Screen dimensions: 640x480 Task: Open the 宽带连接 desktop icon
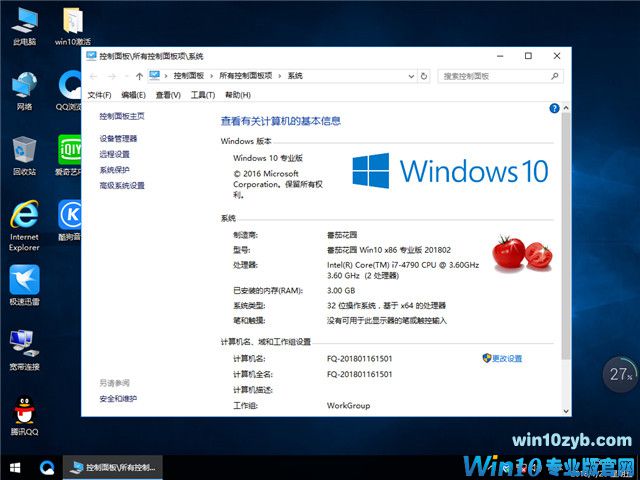click(24, 350)
